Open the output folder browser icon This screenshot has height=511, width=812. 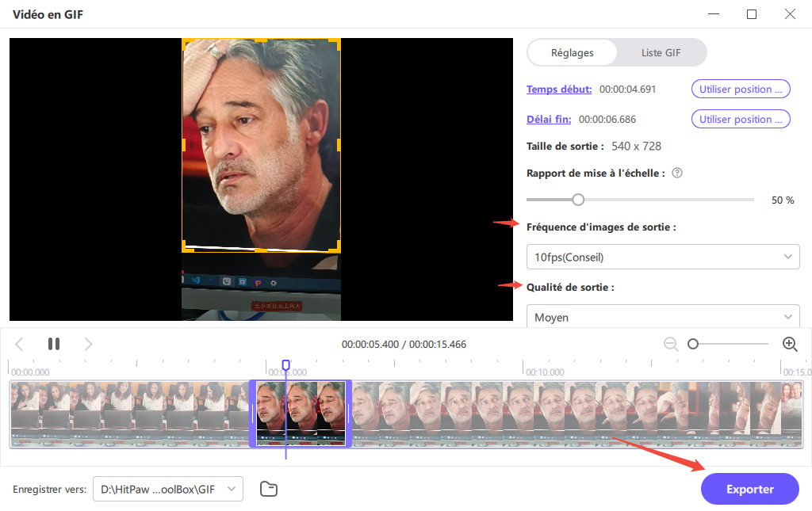point(268,489)
